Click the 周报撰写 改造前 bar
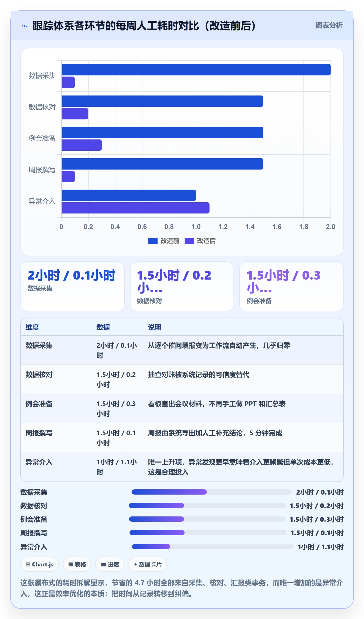Screen dimensions: 364x619 [x=162, y=164]
